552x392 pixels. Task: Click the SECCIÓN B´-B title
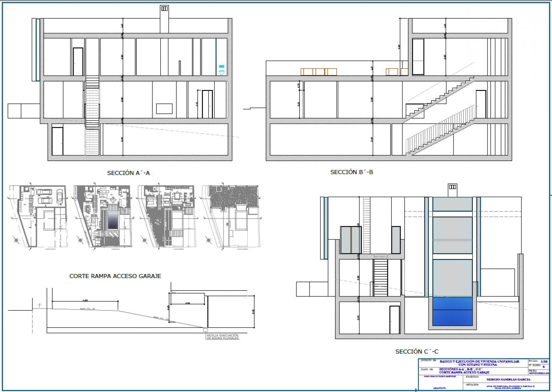coord(351,172)
